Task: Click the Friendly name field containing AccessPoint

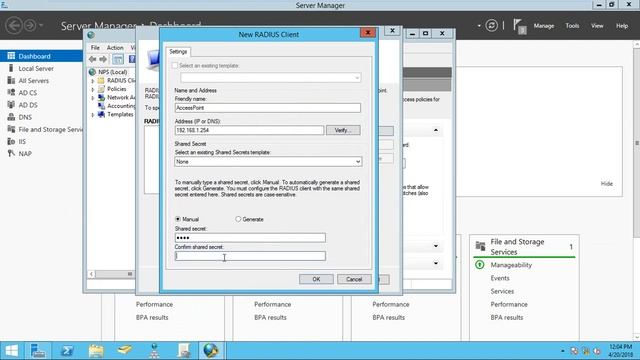Action: tap(268, 108)
